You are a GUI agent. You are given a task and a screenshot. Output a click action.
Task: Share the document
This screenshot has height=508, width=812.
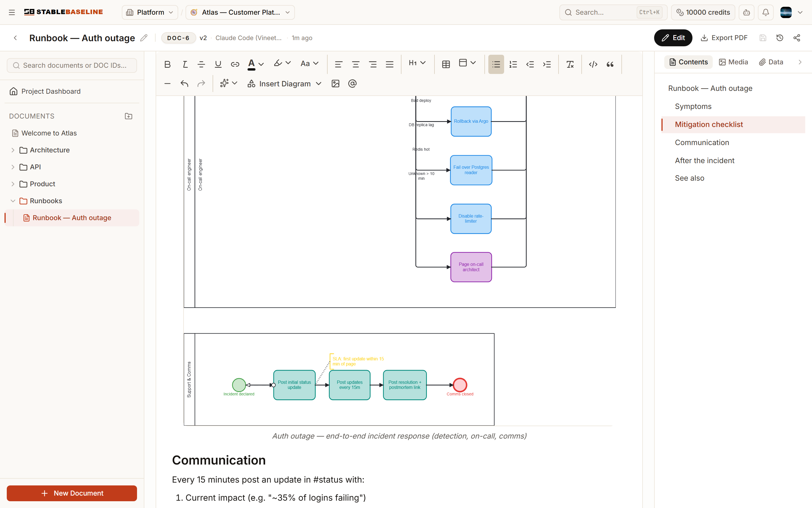796,38
